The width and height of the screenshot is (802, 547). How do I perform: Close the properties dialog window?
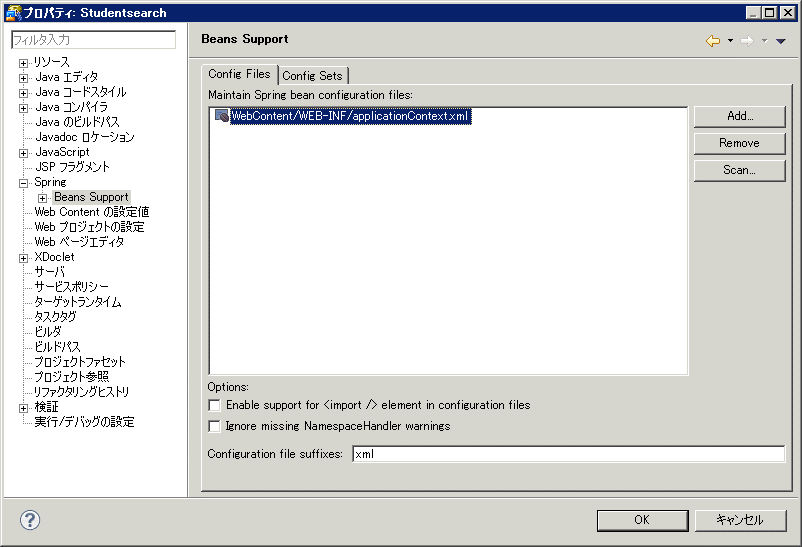click(x=788, y=12)
